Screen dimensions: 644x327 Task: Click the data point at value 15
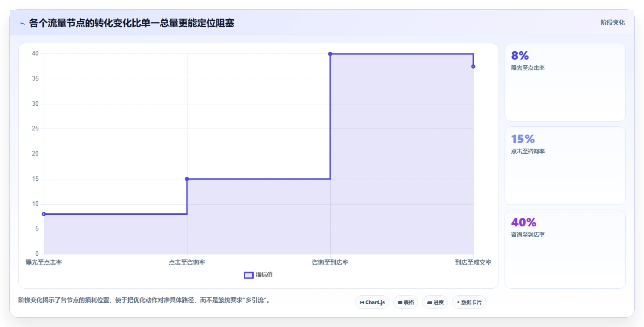point(187,179)
